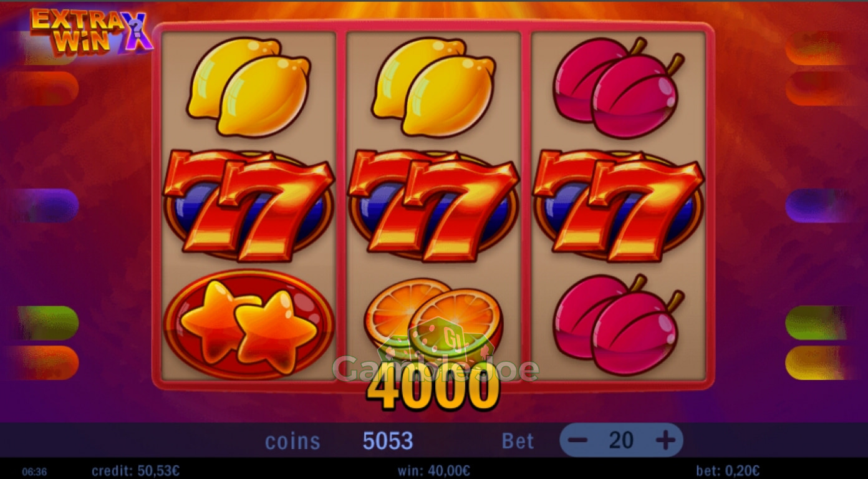The width and height of the screenshot is (868, 479).
Task: Click the minus button to decrease bet
Action: point(578,441)
